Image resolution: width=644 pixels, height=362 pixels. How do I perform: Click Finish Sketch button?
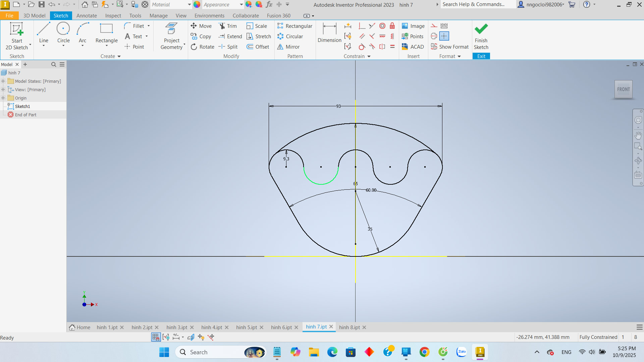pyautogui.click(x=481, y=36)
